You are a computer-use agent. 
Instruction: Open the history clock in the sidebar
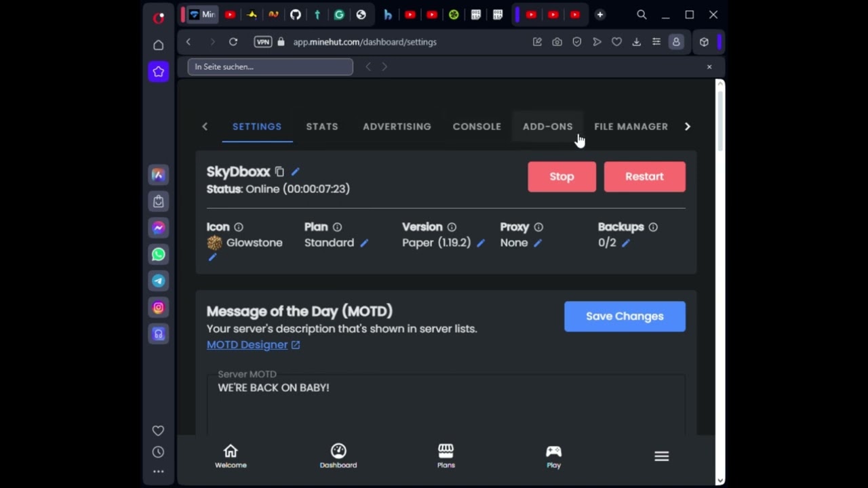[158, 452]
